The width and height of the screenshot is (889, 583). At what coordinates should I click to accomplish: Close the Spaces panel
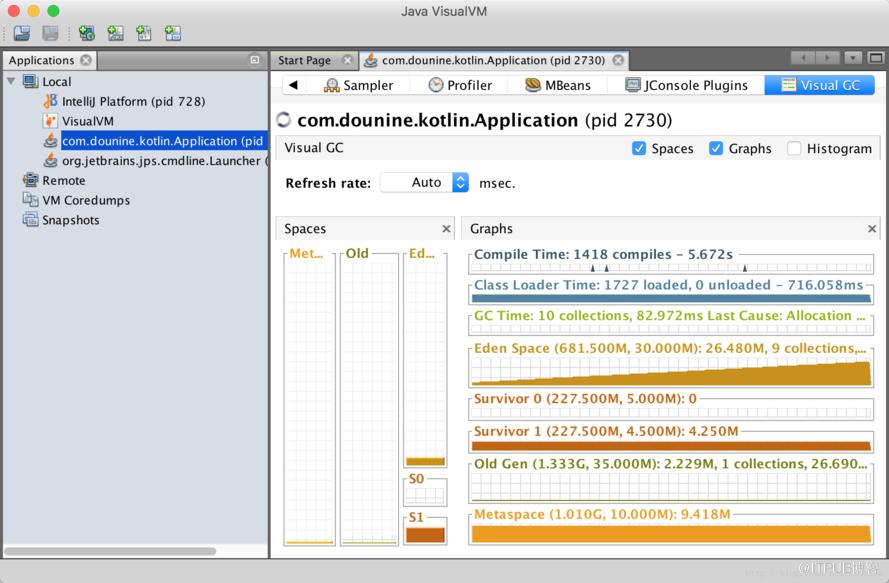446,229
